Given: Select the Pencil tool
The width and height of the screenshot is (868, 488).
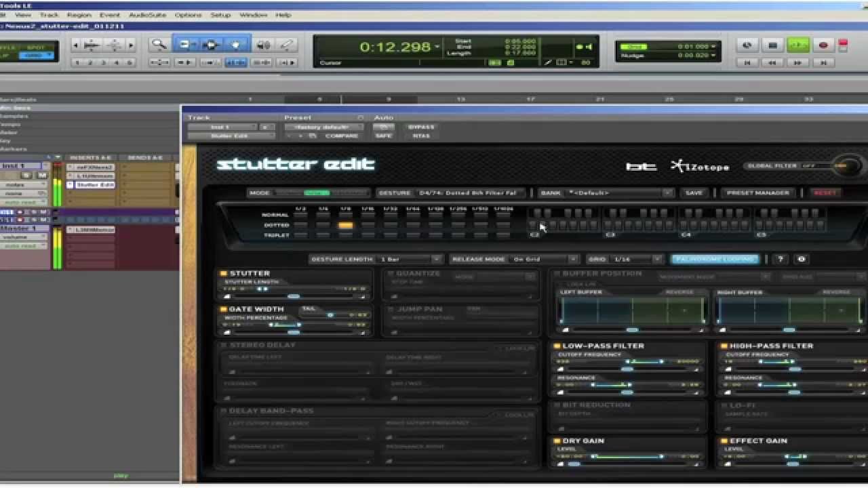Looking at the screenshot, I should [287, 45].
